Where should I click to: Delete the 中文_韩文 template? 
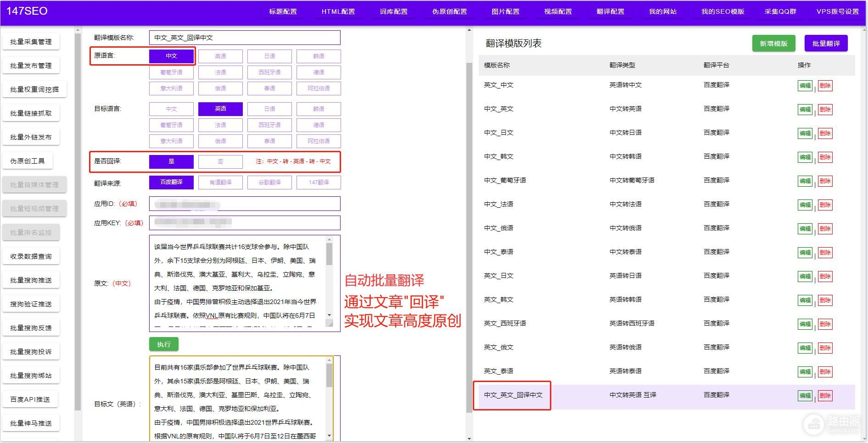pyautogui.click(x=825, y=157)
